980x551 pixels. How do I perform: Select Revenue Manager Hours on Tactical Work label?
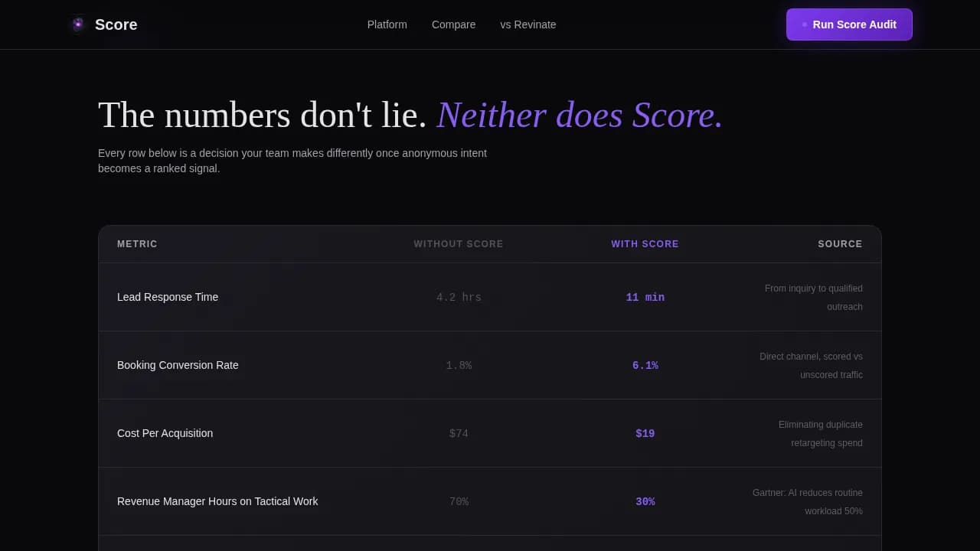coord(217,501)
